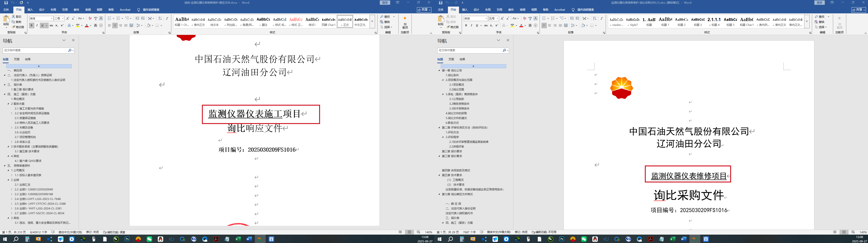Clear formatting in left Word window

point(90,18)
